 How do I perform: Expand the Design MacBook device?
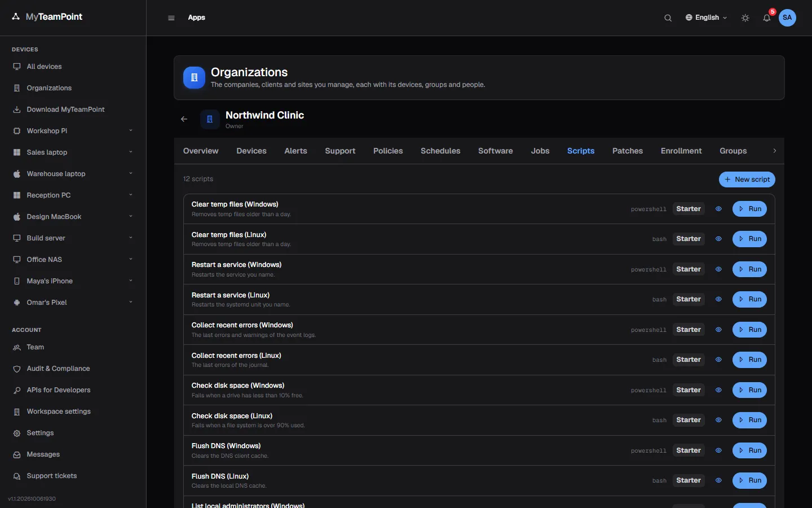click(x=130, y=216)
